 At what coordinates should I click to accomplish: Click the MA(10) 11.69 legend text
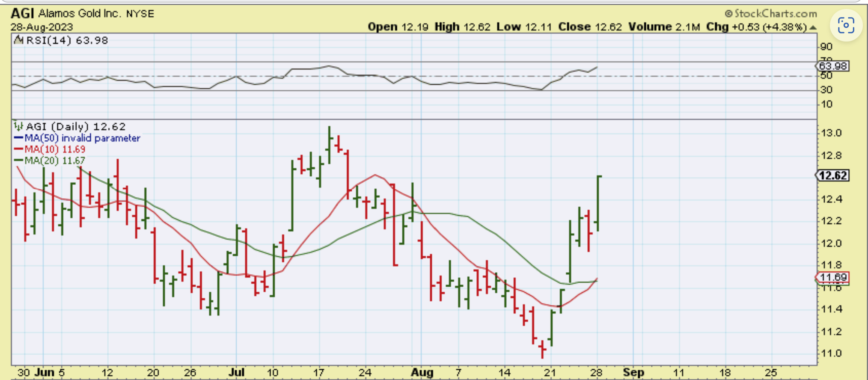(x=55, y=149)
